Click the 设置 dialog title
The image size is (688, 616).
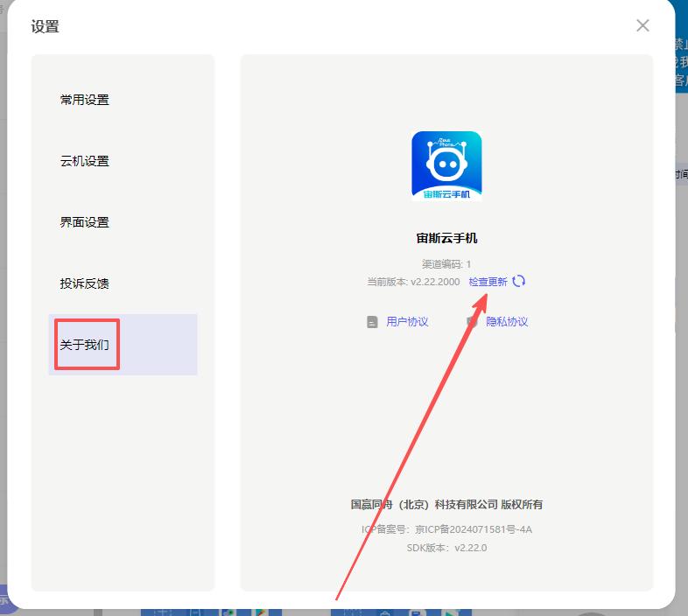point(45,26)
